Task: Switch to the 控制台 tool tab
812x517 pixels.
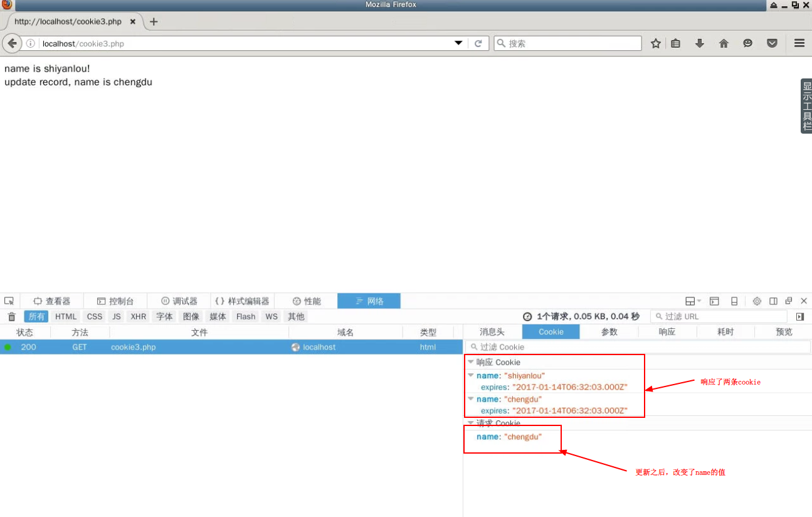Action: pos(115,301)
